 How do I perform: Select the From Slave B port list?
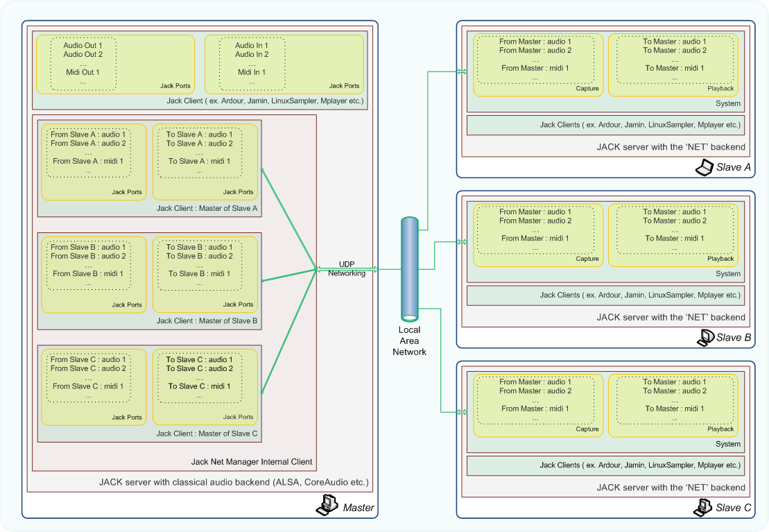click(88, 265)
